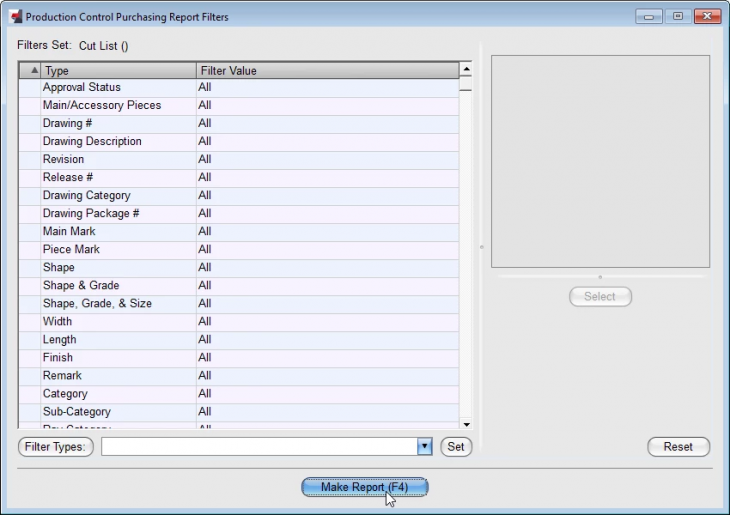
Task: Select the Shape & Grade filter row
Action: click(x=239, y=285)
